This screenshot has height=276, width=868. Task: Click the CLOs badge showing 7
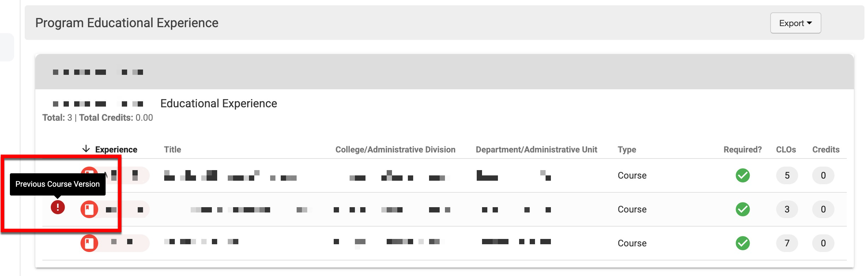click(x=787, y=243)
